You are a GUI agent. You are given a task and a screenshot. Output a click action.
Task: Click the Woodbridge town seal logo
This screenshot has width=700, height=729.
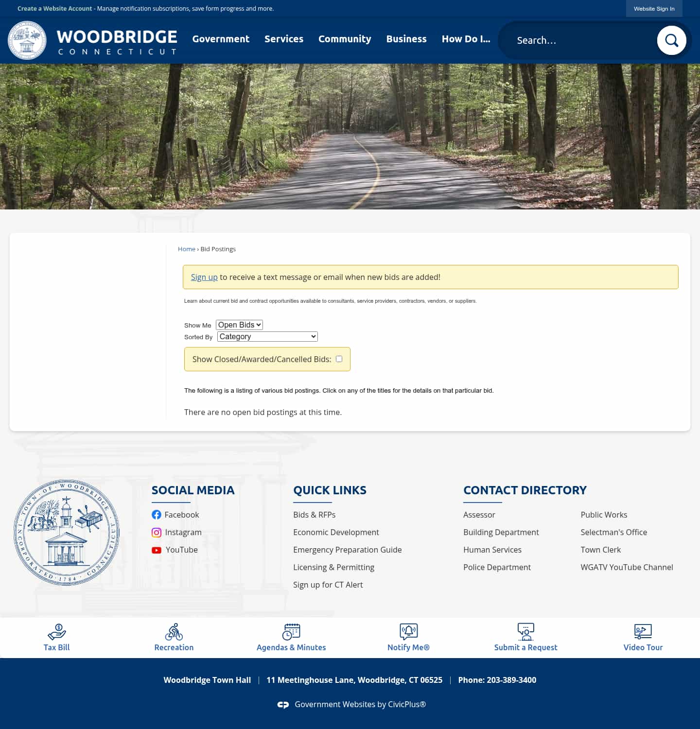point(27,40)
